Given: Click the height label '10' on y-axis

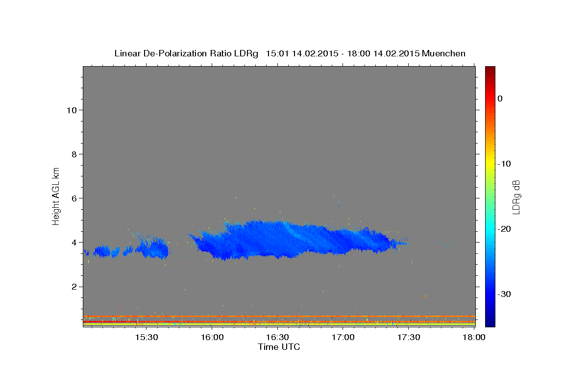Looking at the screenshot, I should [x=71, y=110].
